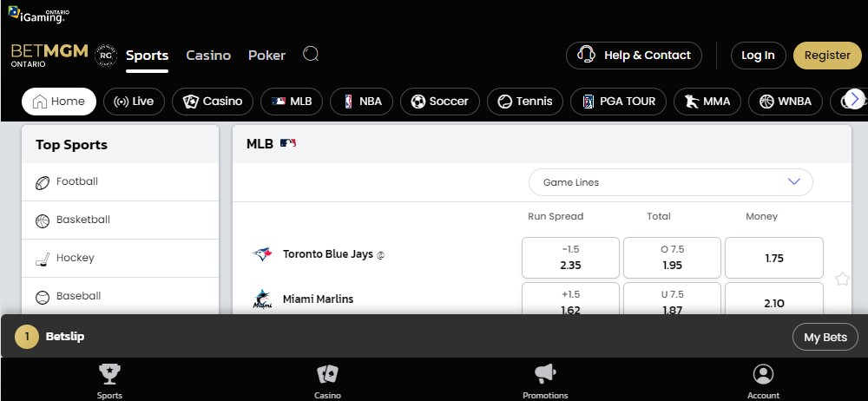Click the Top Sports heading
The width and height of the screenshot is (868, 401).
[71, 145]
